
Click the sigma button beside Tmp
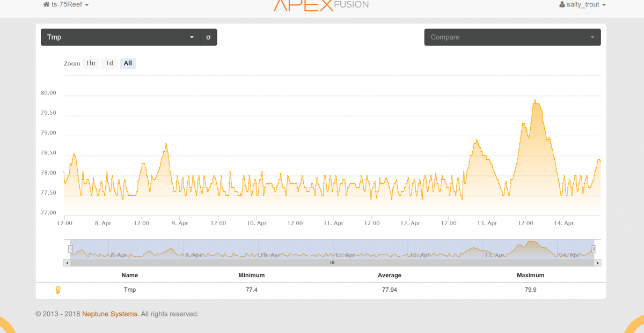(208, 37)
